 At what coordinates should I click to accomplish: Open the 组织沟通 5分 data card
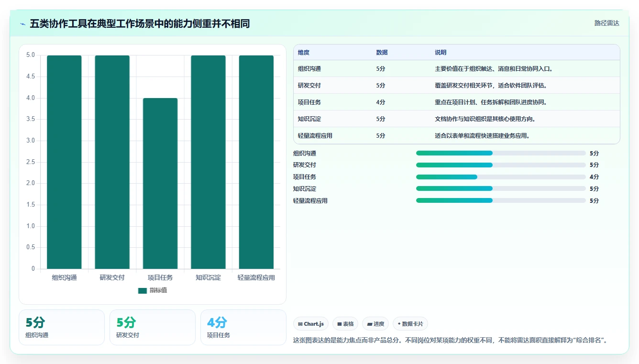(62, 327)
